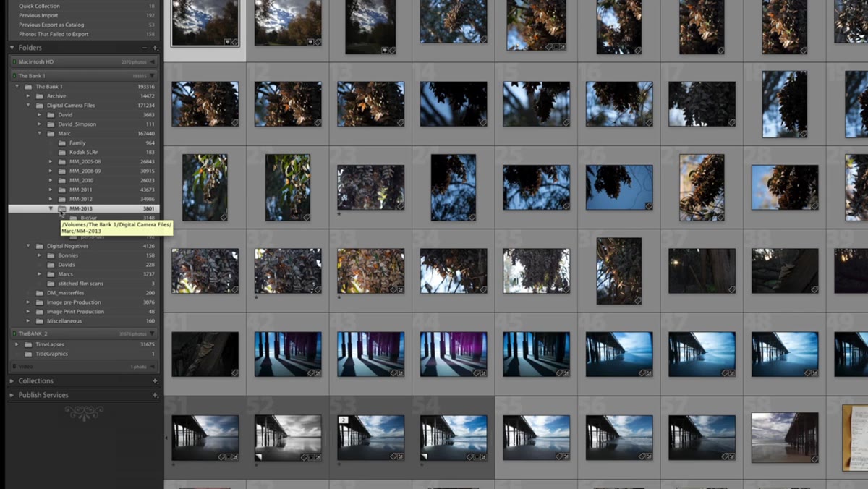Viewport: 868px width, 489px height.
Task: Expand the Publish Services panel
Action: click(12, 396)
